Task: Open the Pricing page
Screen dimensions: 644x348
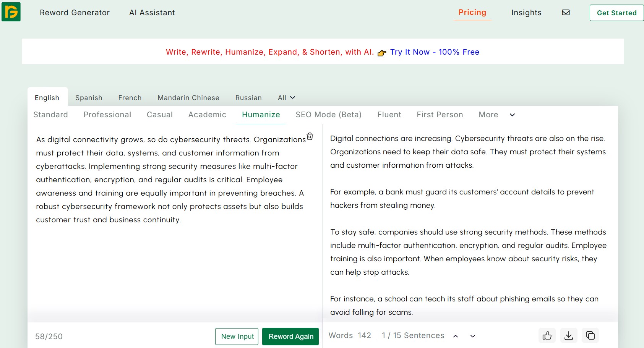Action: 472,12
